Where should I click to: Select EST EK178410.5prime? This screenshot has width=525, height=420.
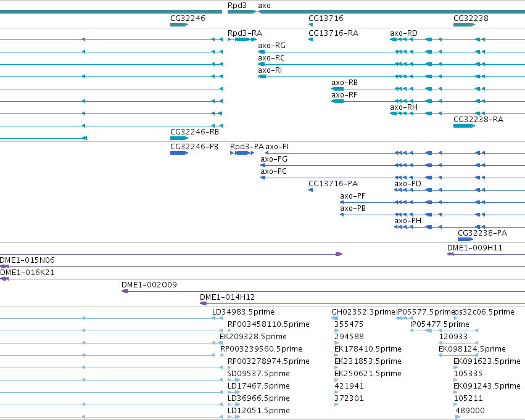pyautogui.click(x=368, y=350)
